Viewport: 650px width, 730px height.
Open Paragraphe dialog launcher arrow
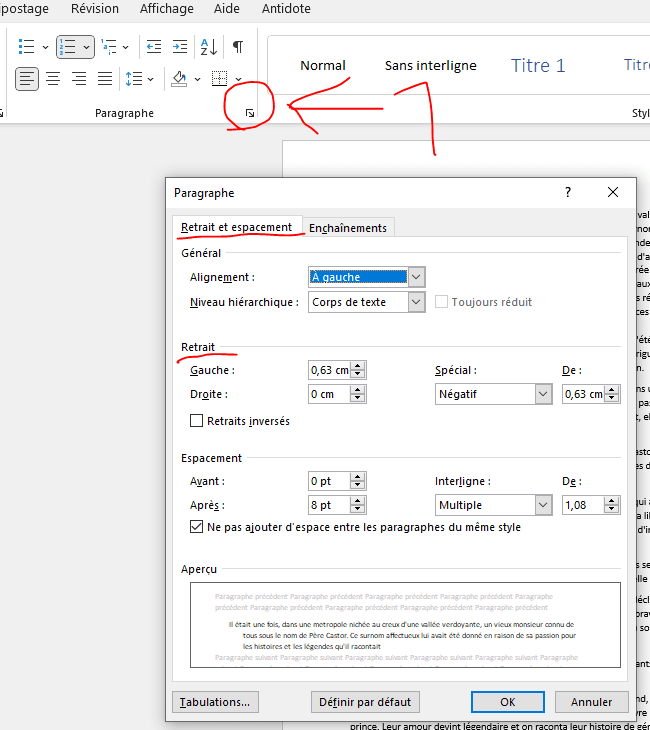coord(250,114)
